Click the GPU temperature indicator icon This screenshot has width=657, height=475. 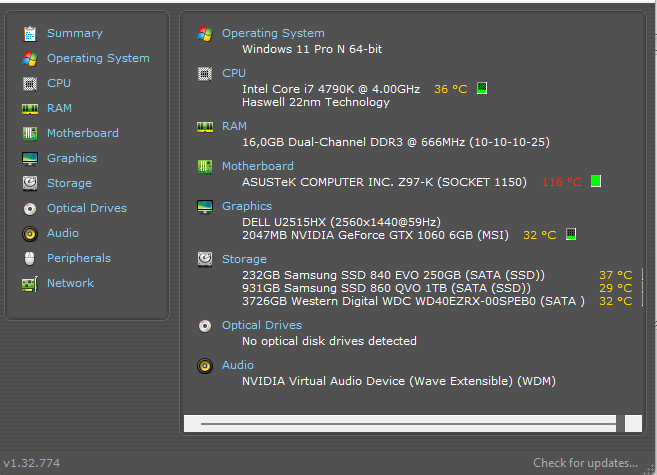pos(571,235)
